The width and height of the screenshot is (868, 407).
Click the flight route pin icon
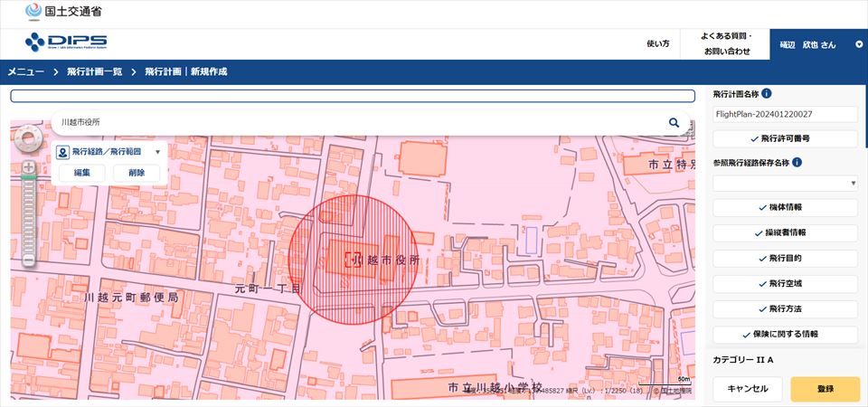point(62,152)
